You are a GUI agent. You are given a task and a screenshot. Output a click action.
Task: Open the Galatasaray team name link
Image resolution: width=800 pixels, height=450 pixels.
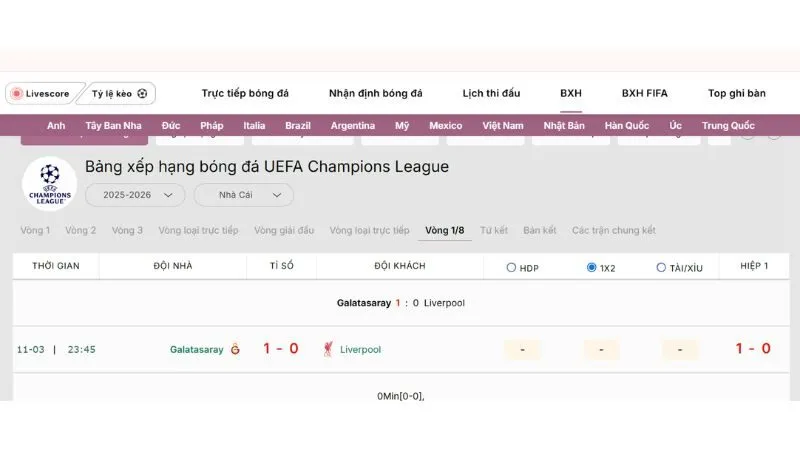(x=198, y=349)
